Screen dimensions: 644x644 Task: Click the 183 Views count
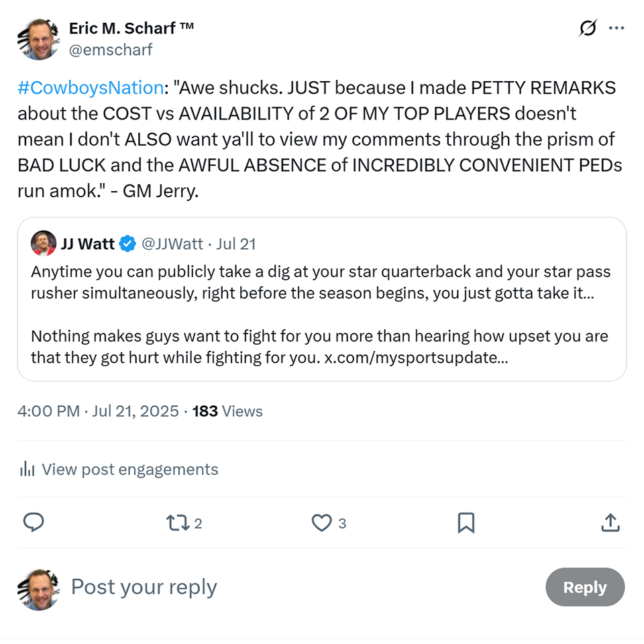(227, 411)
